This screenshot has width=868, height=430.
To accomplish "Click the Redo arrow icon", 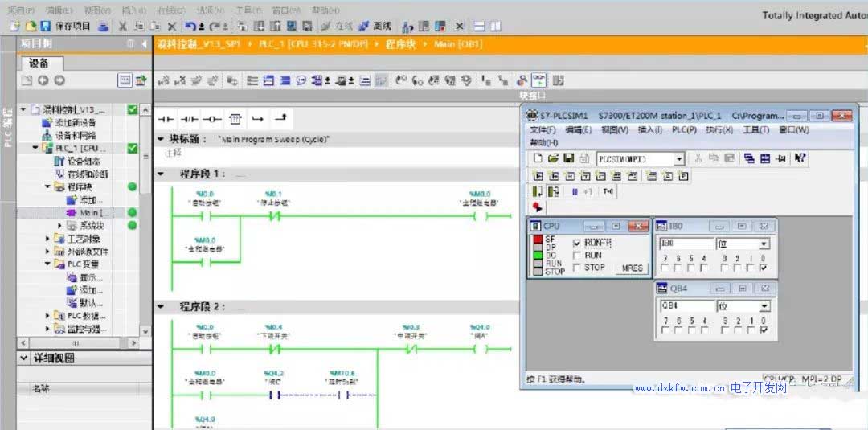I will (216, 26).
